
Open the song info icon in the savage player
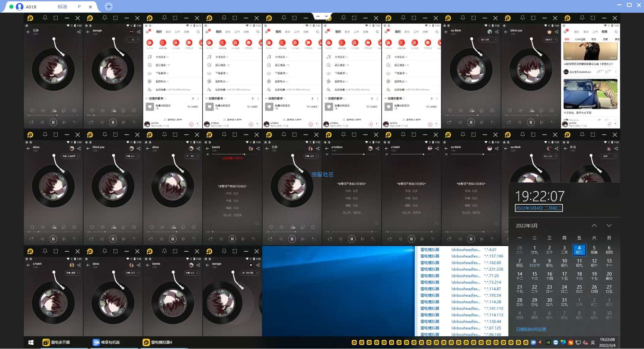pyautogui.click(x=134, y=110)
